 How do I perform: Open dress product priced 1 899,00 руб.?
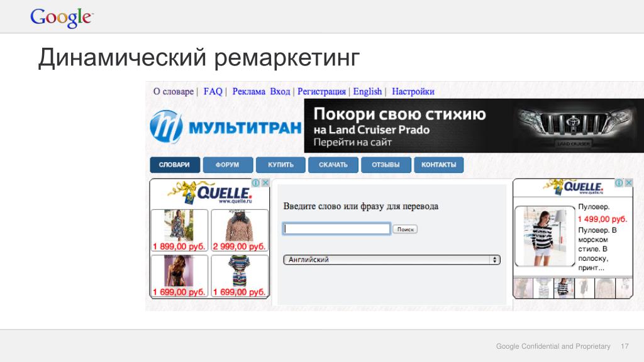click(x=179, y=230)
